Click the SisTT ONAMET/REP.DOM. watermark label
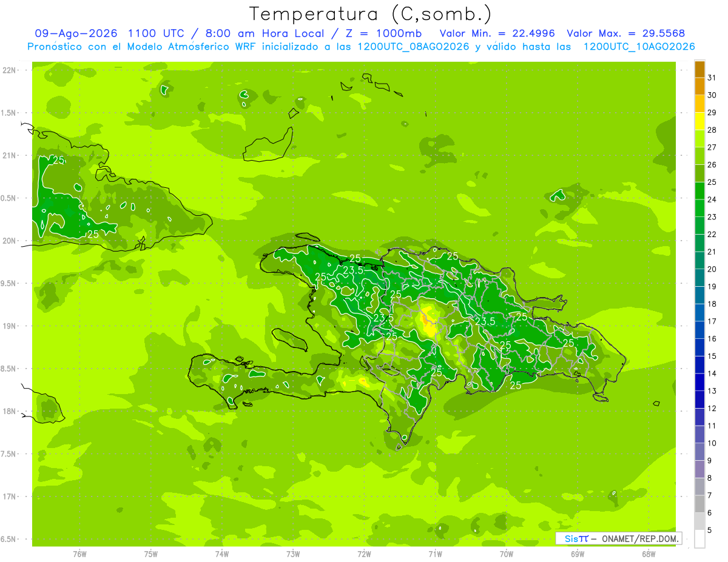The width and height of the screenshot is (728, 562). (x=619, y=538)
